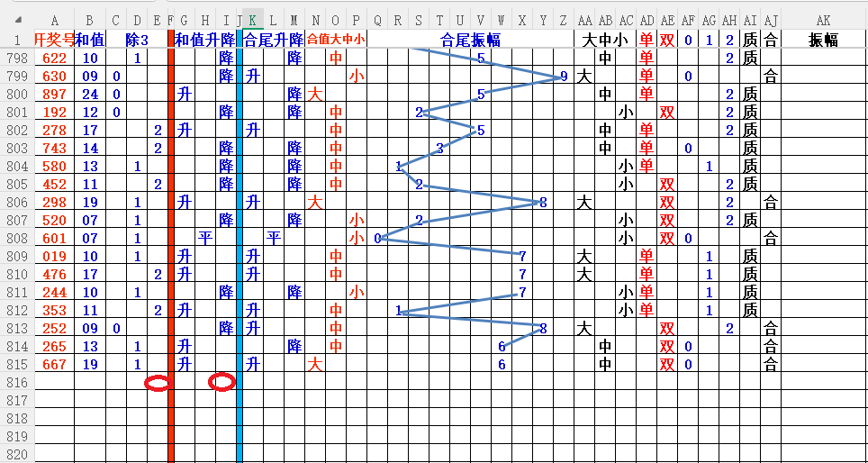Image resolution: width=868 pixels, height=463 pixels.
Task: Select column AD header
Action: click(646, 20)
